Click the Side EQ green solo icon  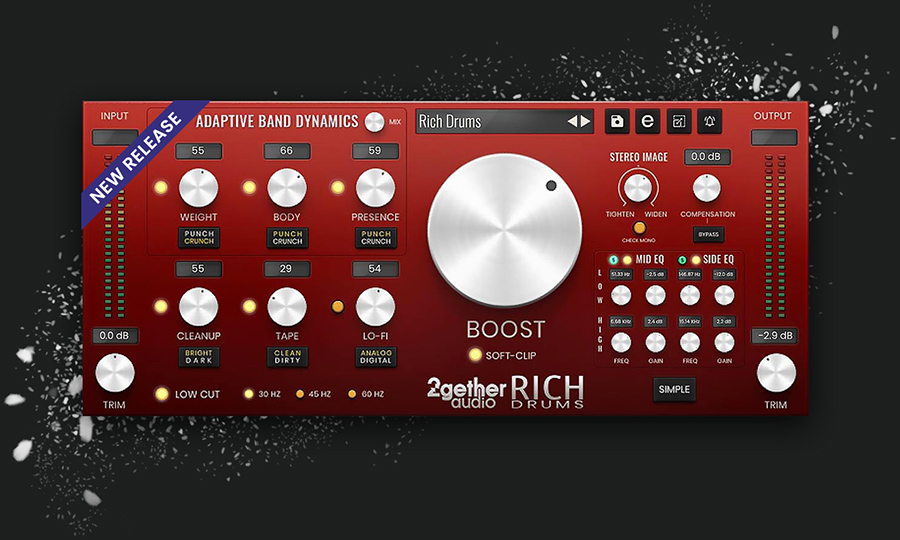click(x=682, y=260)
